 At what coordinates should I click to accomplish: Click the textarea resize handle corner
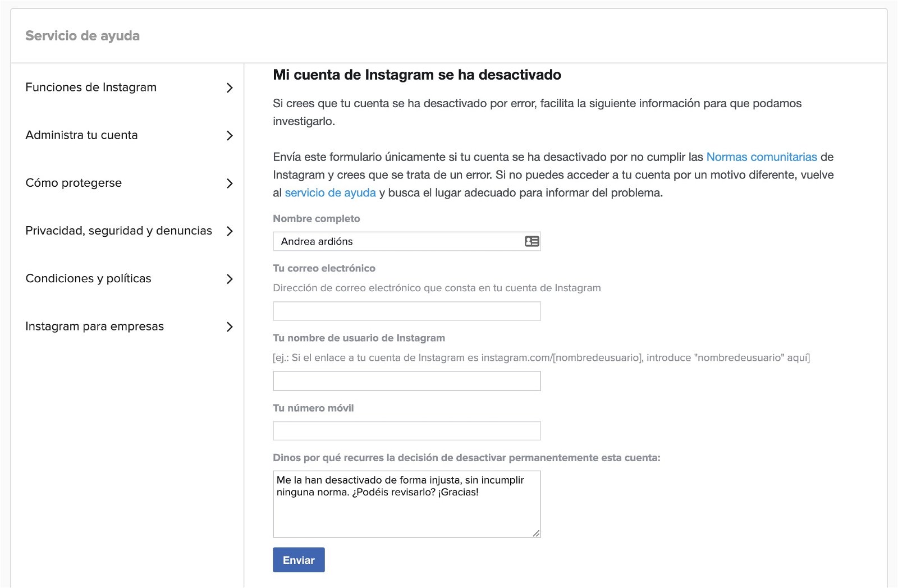pyautogui.click(x=536, y=533)
